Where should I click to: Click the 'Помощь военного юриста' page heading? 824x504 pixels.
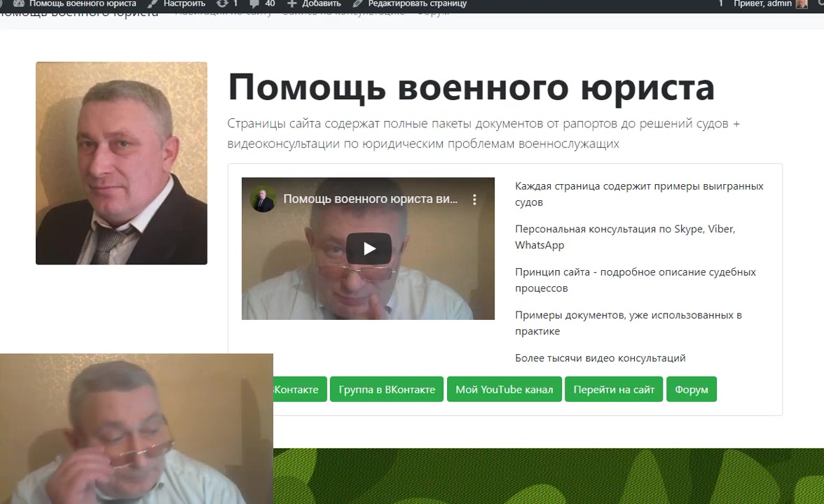pos(472,87)
